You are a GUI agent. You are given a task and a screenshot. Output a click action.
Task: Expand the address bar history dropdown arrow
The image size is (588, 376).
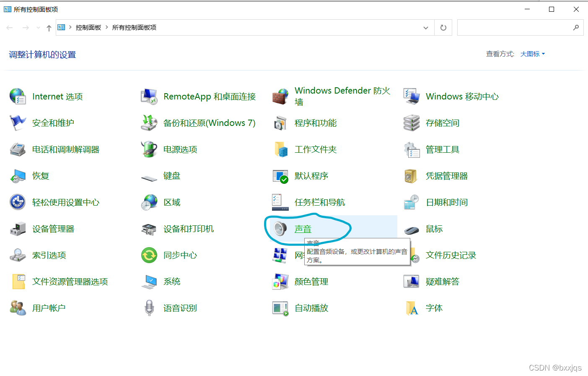(426, 28)
